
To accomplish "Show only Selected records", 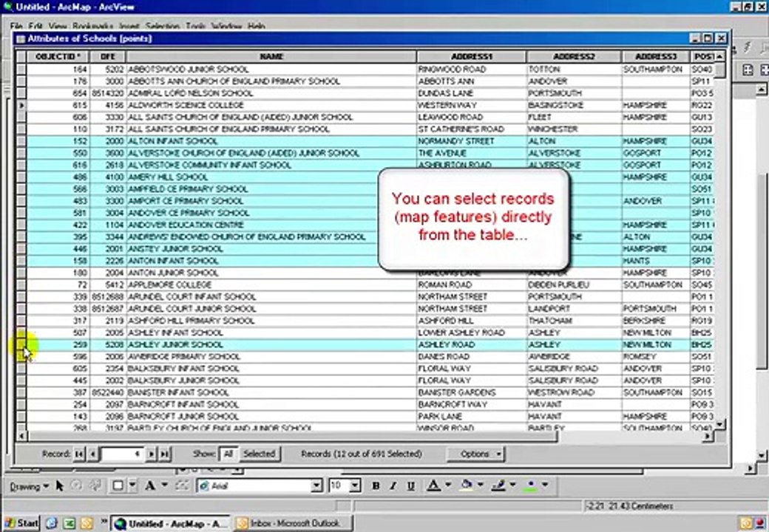I will 260,454.
